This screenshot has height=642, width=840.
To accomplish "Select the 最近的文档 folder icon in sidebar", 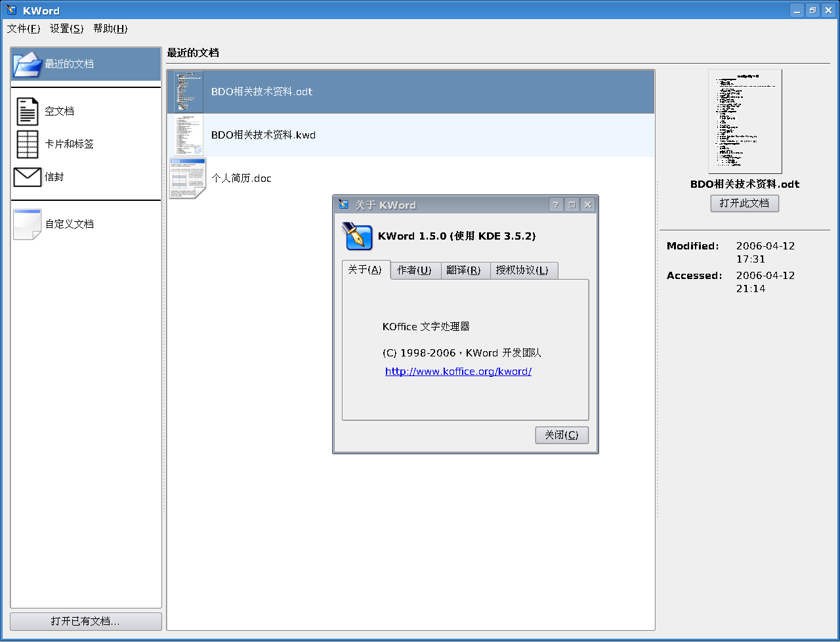I will click(28, 64).
